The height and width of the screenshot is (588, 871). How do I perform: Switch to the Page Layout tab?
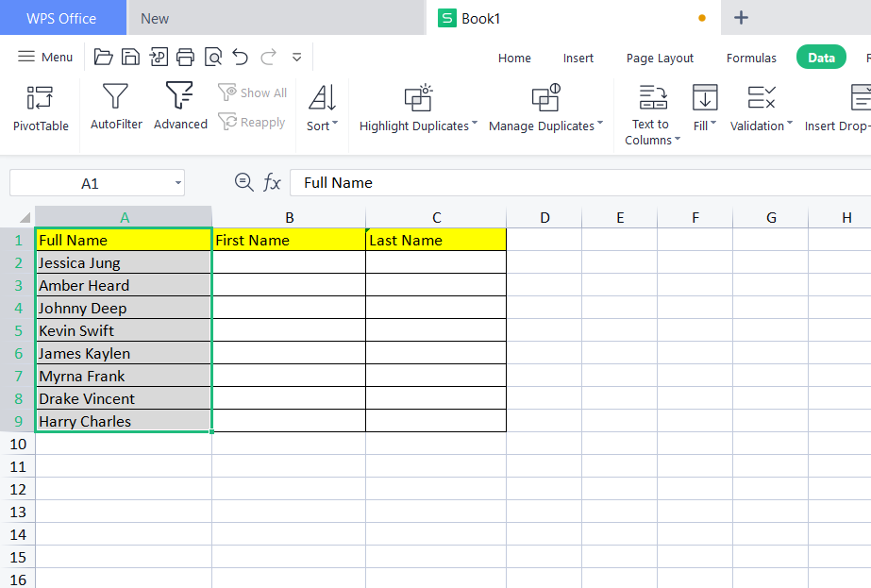pos(660,58)
